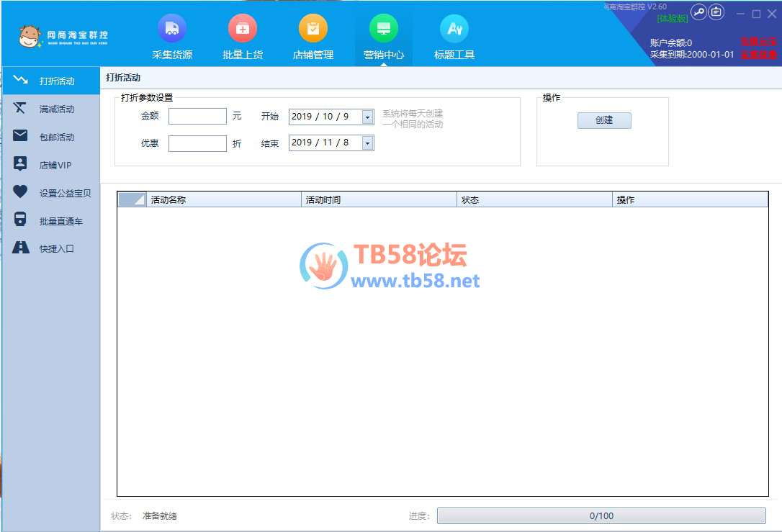782x532 pixels.
Task: Click the key icon in the title bar
Action: click(x=698, y=12)
